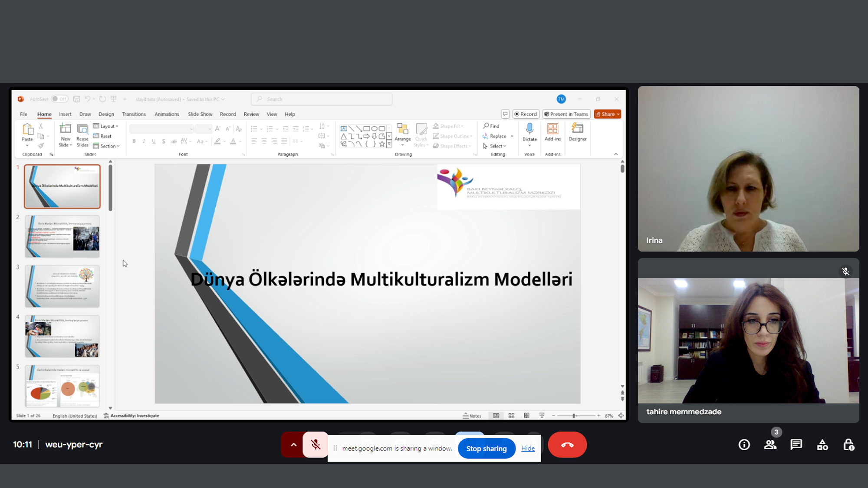Image resolution: width=868 pixels, height=488 pixels.
Task: Expand audio options arrow beside microphone
Action: (x=293, y=445)
